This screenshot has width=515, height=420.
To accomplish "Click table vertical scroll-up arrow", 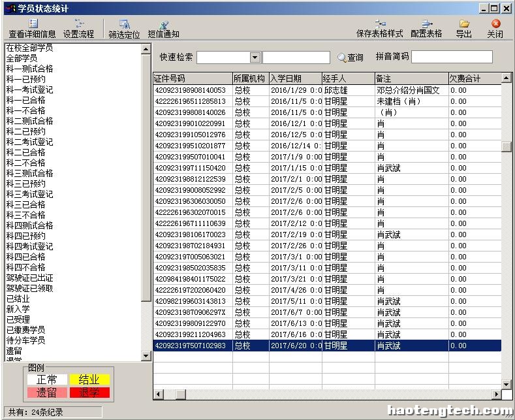I will pyautogui.click(x=506, y=78).
